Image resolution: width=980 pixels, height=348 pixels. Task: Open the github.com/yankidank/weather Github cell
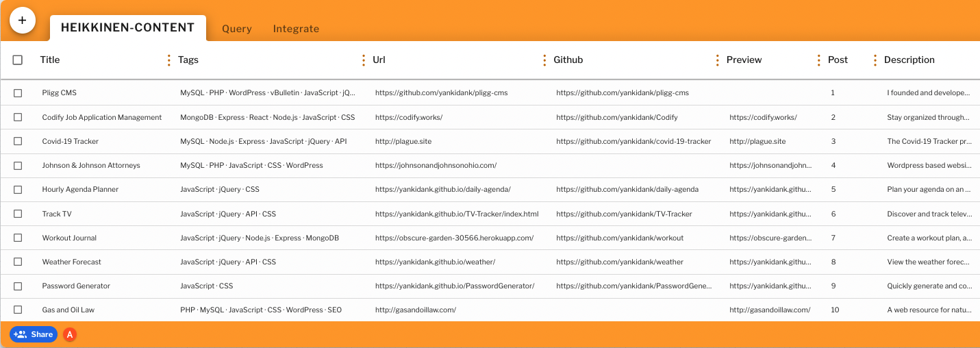[x=620, y=262]
